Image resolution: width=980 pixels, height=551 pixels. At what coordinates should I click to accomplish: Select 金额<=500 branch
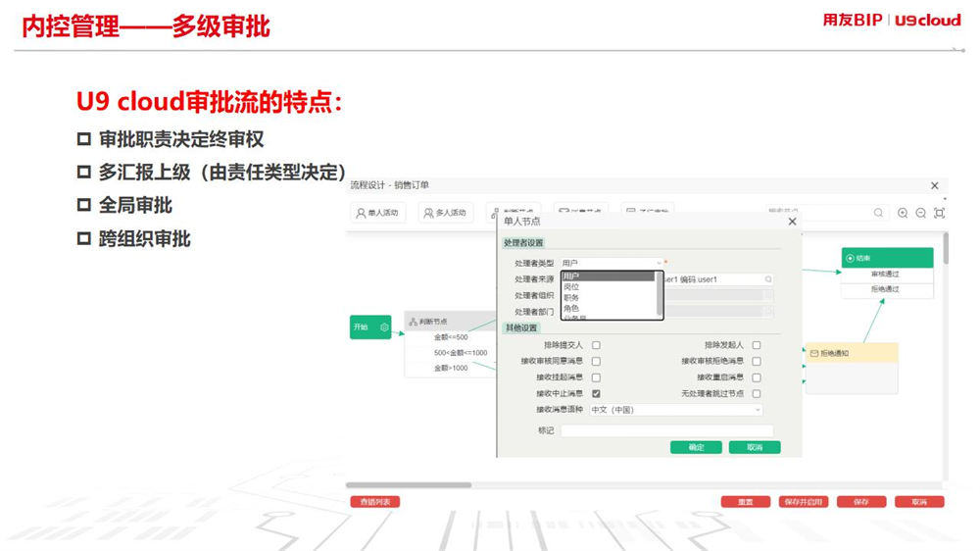coord(451,337)
